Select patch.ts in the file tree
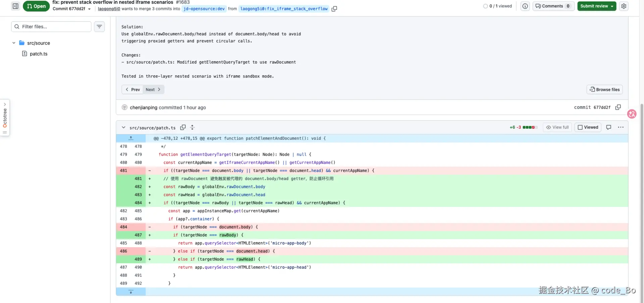The image size is (644, 303). click(x=38, y=54)
